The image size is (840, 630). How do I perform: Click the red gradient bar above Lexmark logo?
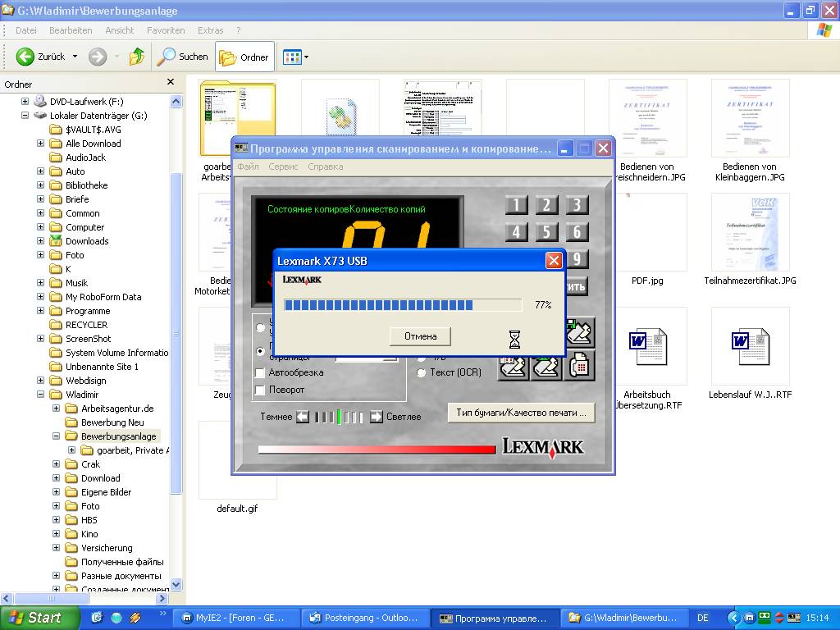(x=377, y=450)
